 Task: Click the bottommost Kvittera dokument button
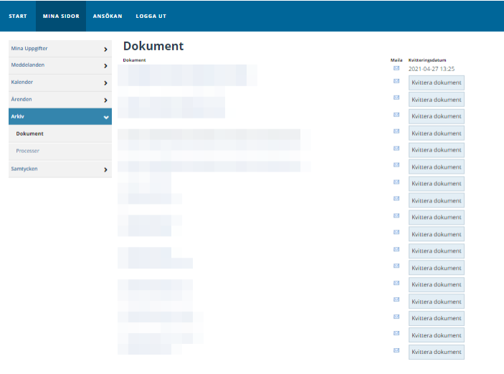point(436,352)
